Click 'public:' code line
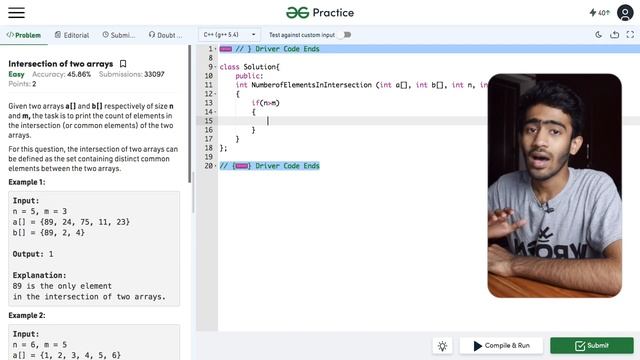The height and width of the screenshot is (360, 640). point(249,76)
